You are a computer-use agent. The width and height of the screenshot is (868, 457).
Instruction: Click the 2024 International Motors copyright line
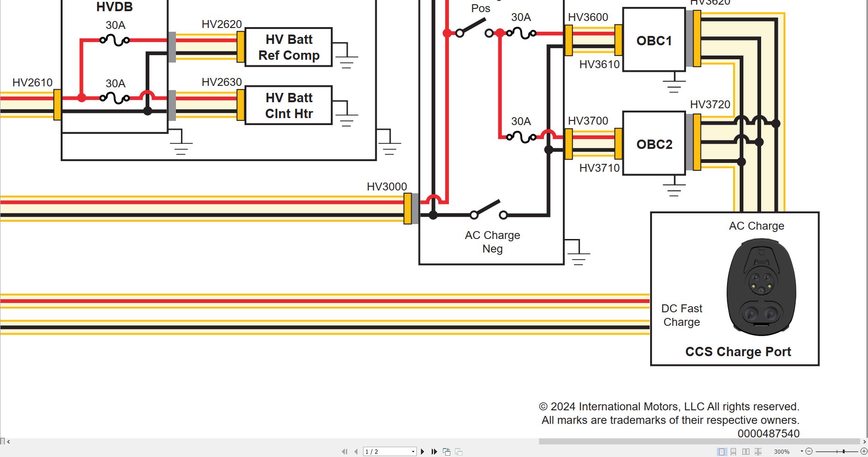click(669, 407)
